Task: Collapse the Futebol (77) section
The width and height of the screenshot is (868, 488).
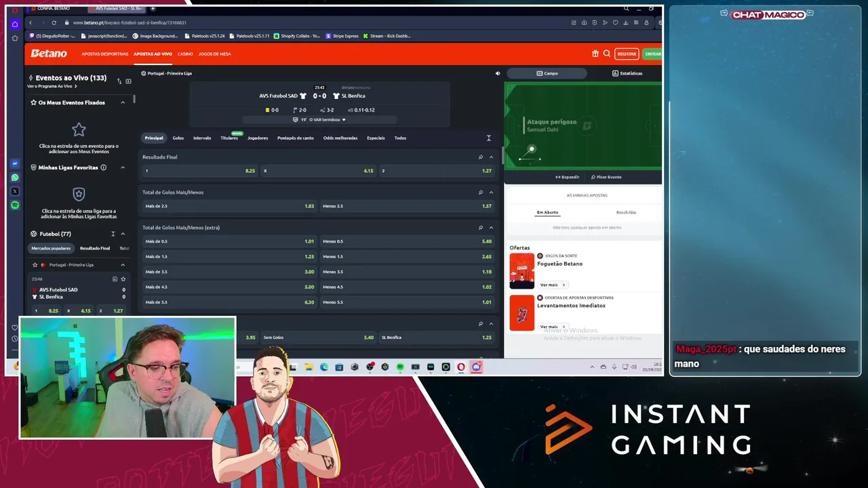Action: (123, 234)
